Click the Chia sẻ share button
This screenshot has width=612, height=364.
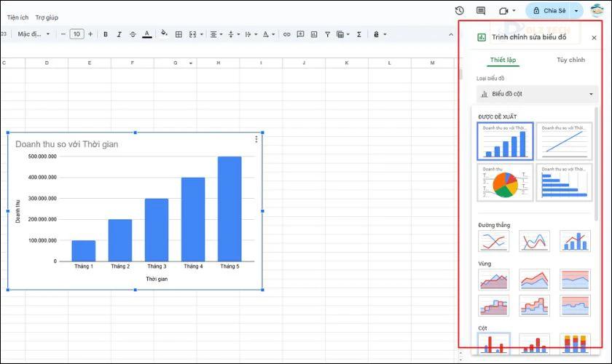(549, 11)
